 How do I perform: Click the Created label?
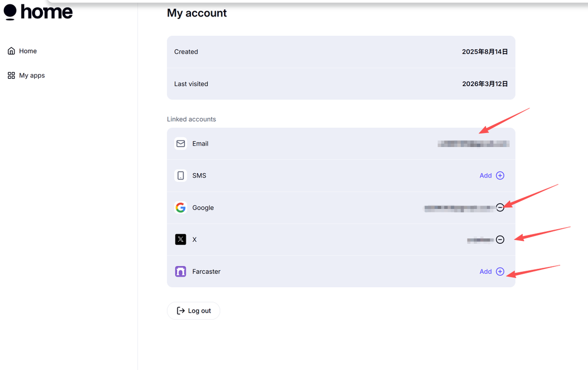click(x=186, y=51)
